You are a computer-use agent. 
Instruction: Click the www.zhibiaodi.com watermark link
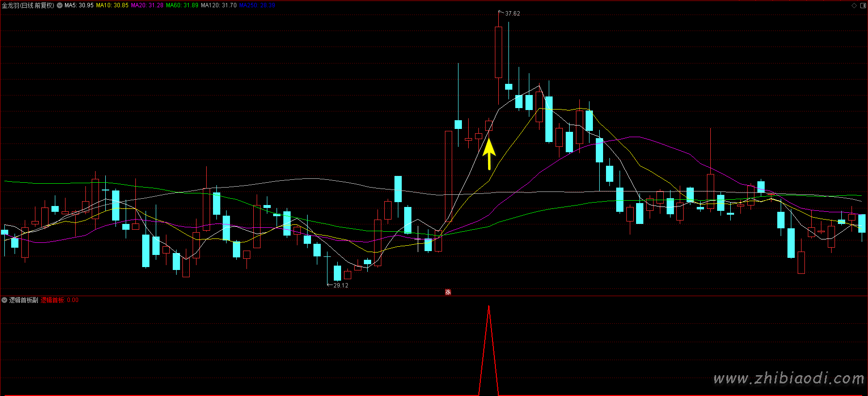[x=788, y=379]
